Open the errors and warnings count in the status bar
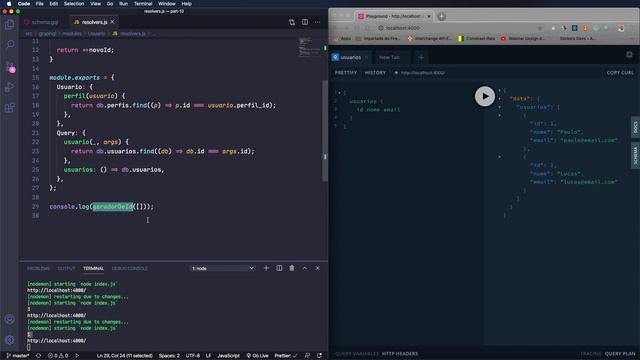 58,356
